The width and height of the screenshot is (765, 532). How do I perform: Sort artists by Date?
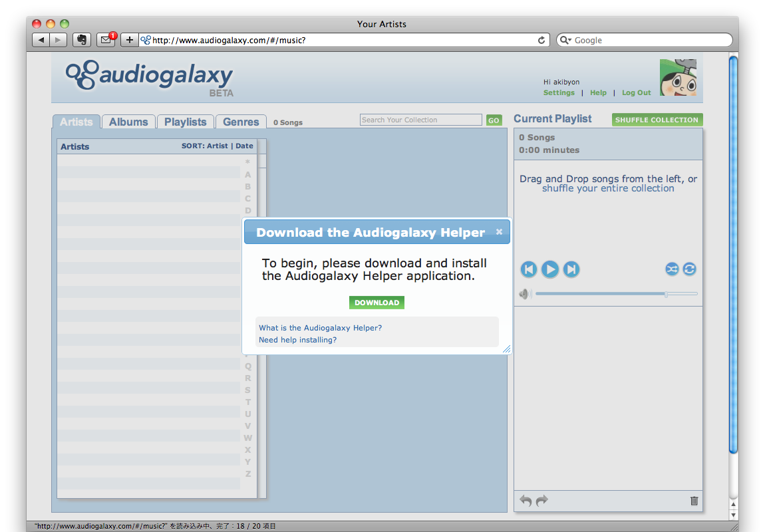(244, 146)
